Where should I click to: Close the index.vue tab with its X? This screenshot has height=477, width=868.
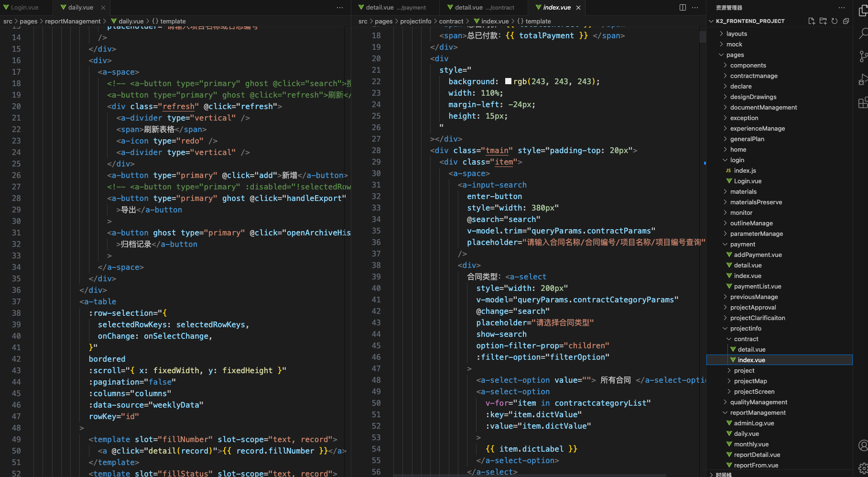(578, 7)
